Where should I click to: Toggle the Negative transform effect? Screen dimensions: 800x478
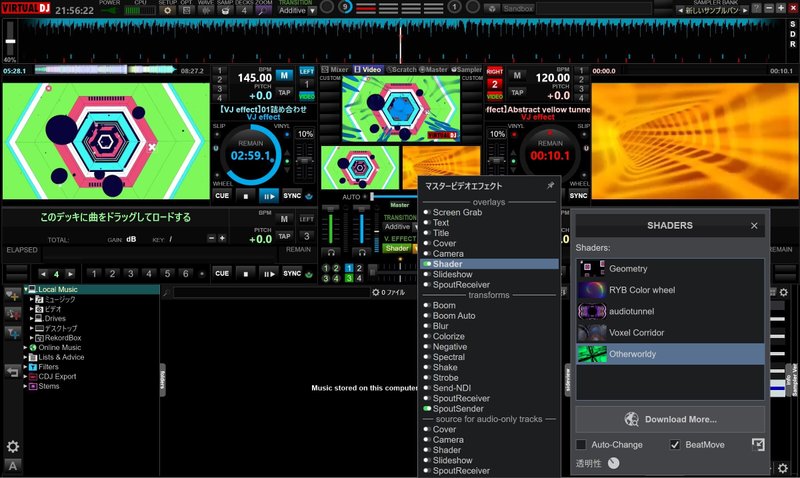pos(427,346)
